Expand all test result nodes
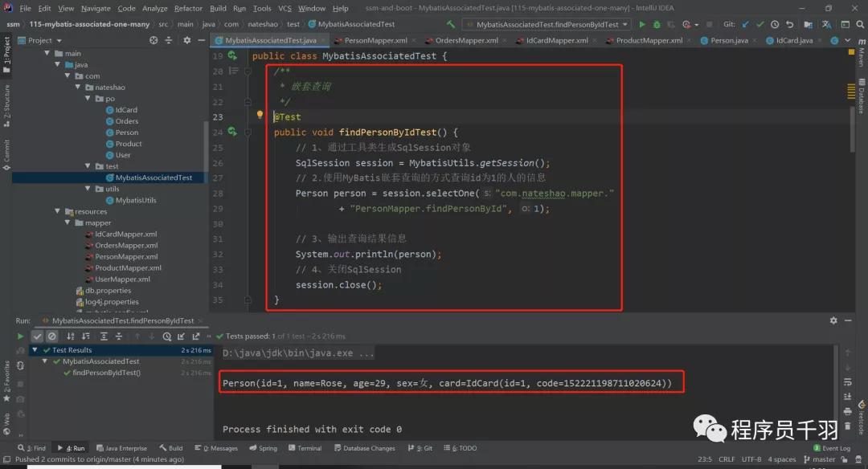The image size is (868, 469). pyautogui.click(x=104, y=336)
